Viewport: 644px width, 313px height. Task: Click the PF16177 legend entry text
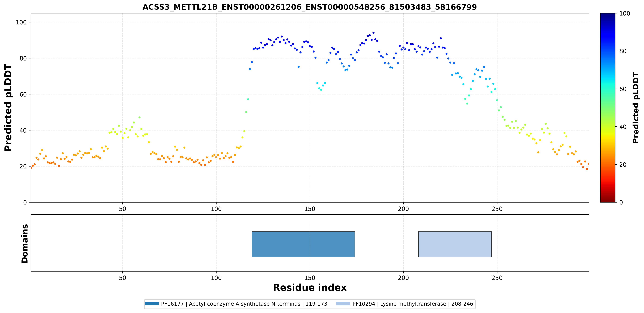[244, 304]
